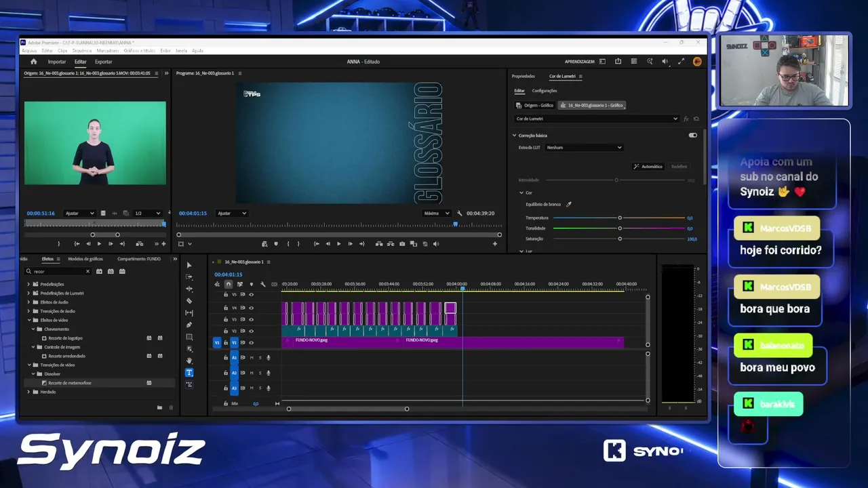Click the Home icon in Premiere
Image resolution: width=868 pixels, height=488 pixels.
(34, 62)
